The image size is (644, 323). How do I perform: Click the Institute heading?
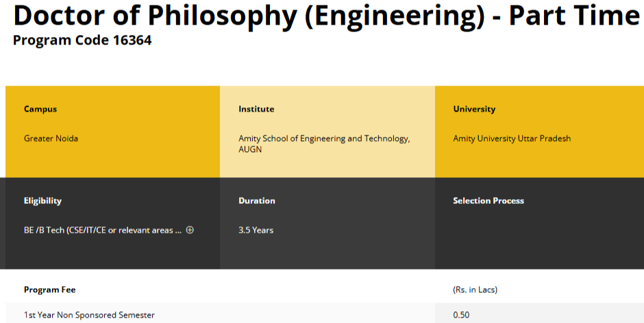tap(256, 109)
